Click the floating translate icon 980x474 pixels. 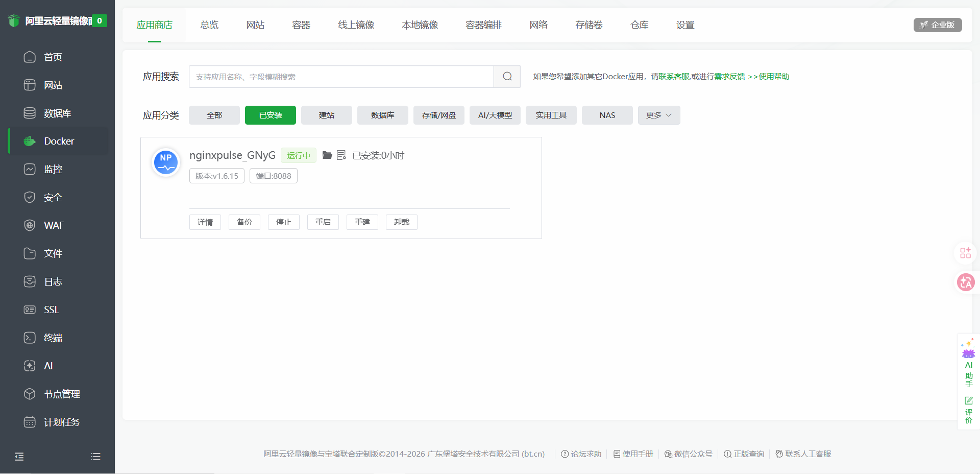pos(966,282)
